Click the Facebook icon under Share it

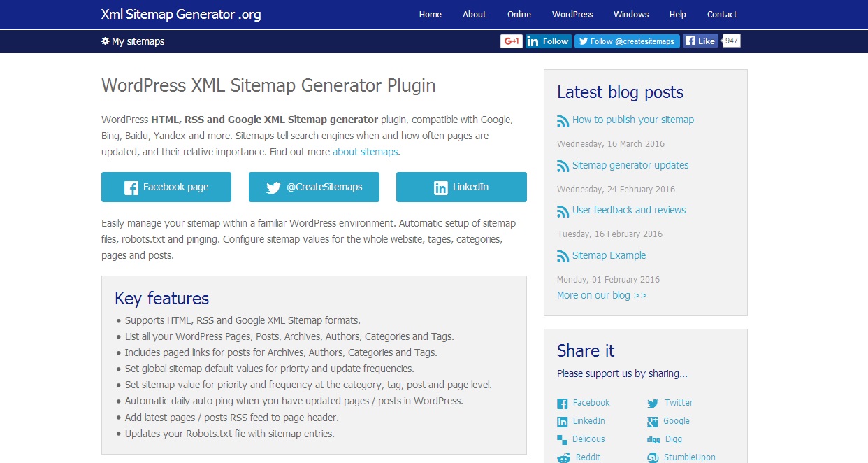[x=561, y=403]
